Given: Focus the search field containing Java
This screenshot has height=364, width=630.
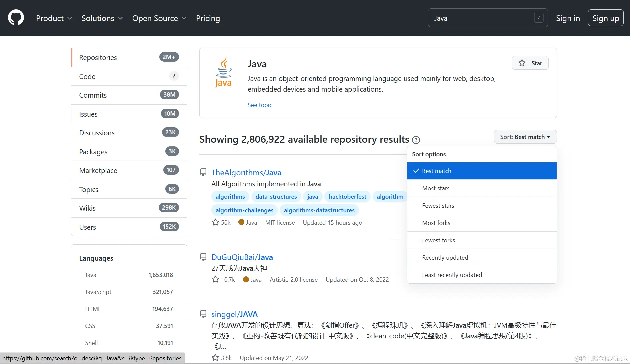Looking at the screenshot, I should click(488, 18).
